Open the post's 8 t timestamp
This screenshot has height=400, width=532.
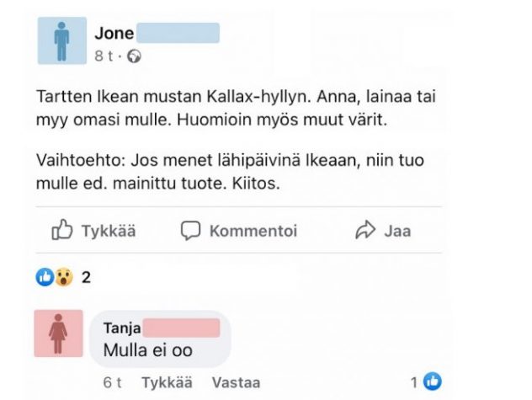point(104,56)
